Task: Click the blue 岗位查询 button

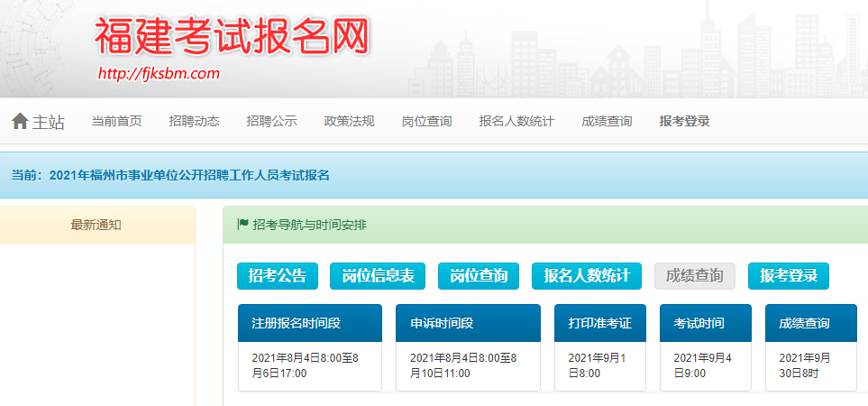Action: (479, 276)
